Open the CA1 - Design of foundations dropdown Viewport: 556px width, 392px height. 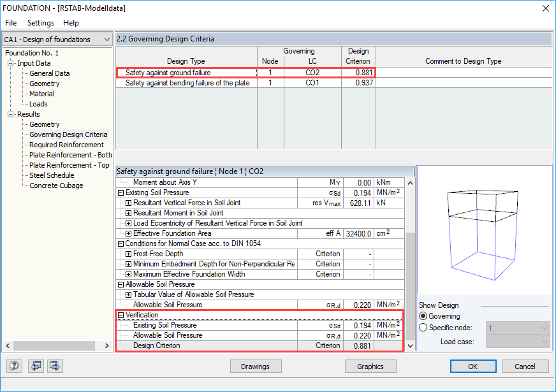pos(57,40)
